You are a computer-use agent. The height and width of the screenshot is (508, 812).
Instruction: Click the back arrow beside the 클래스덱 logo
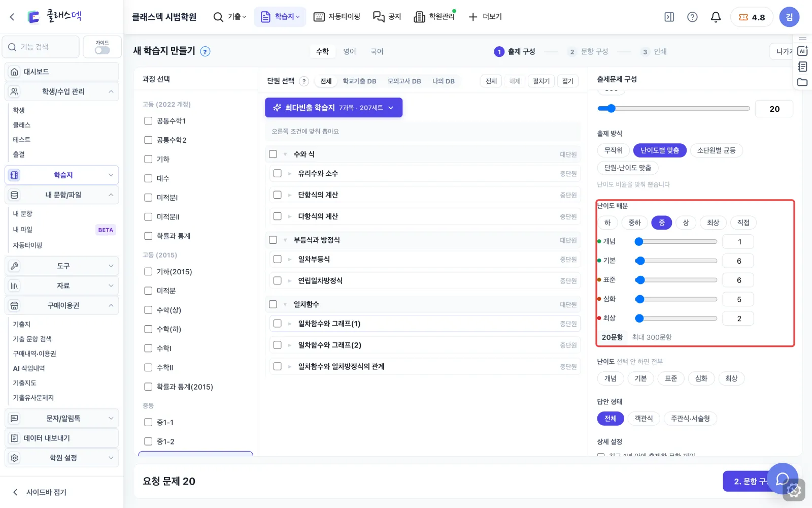pos(12,17)
